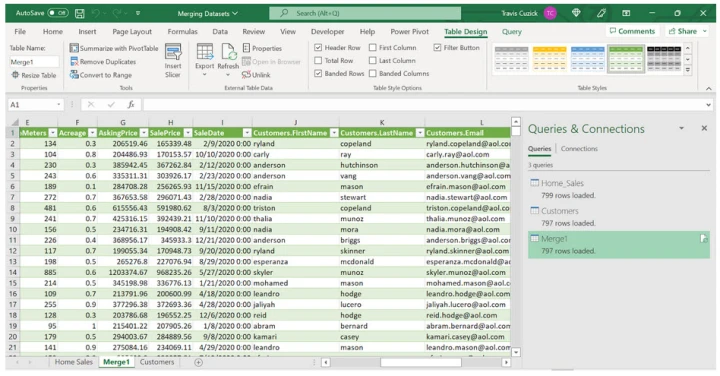
Task: Close the Queries & Connections pane
Action: click(704, 129)
